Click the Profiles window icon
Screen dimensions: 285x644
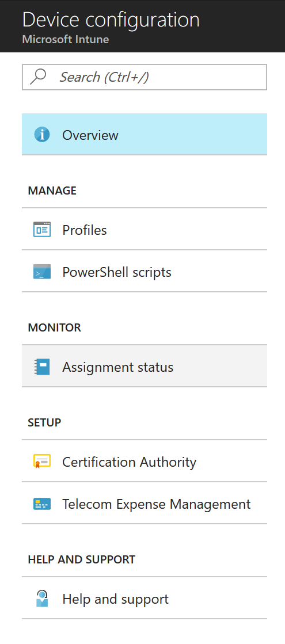[x=42, y=230]
